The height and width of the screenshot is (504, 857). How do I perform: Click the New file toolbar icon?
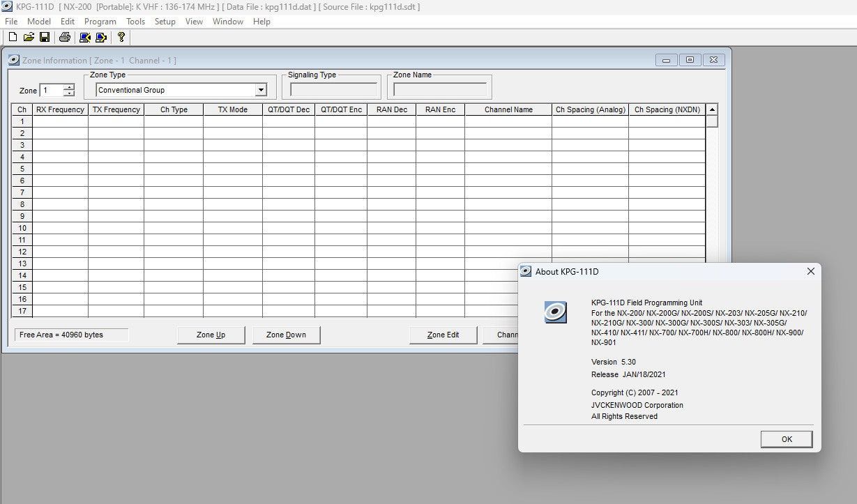[12, 38]
